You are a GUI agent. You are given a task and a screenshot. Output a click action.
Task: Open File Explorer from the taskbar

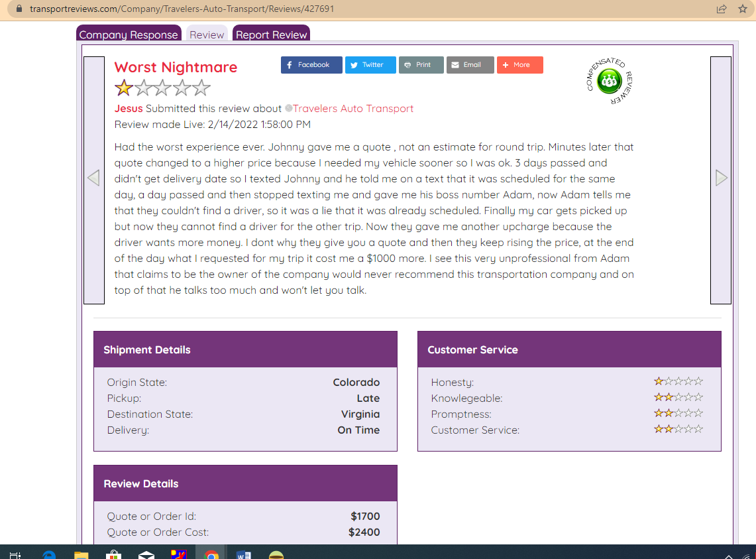(81, 554)
